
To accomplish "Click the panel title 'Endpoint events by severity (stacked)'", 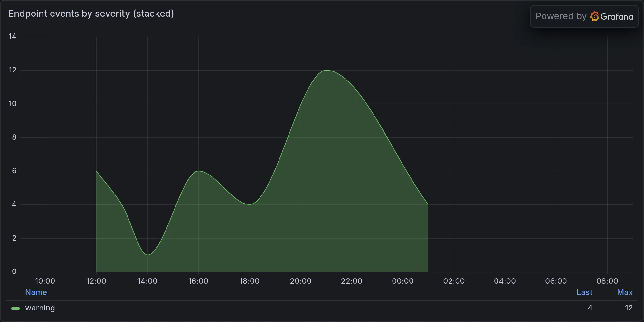I will (91, 14).
